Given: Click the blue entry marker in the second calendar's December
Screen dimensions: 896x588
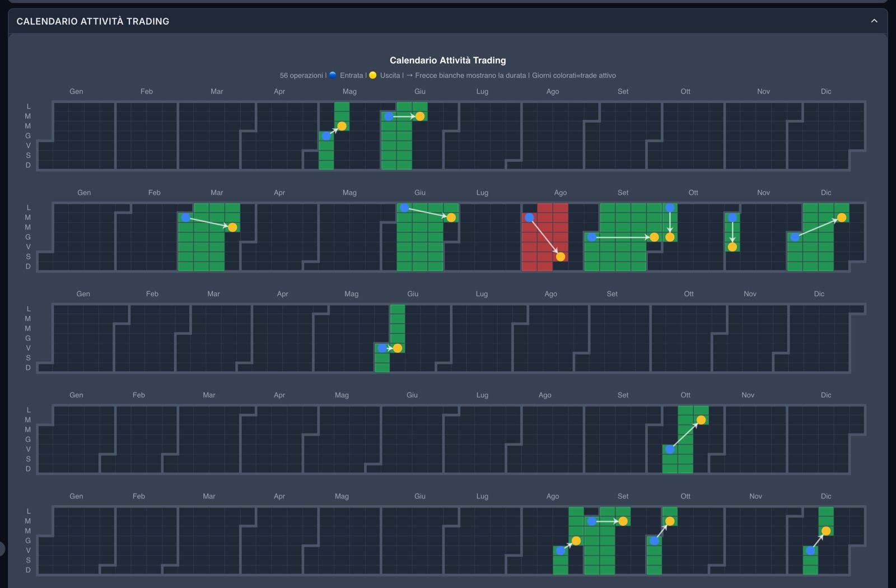Looking at the screenshot, I should tap(795, 237).
